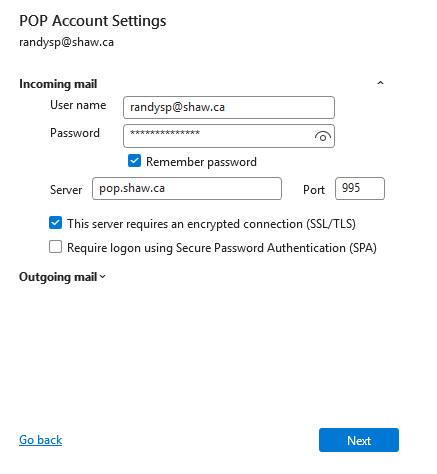The height and width of the screenshot is (474, 437).
Task: Select the pop.shaw.ca Server field
Action: pyautogui.click(x=187, y=189)
